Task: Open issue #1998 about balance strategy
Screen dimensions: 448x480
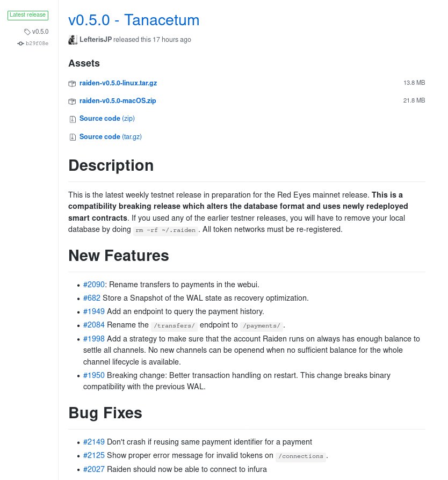Action: coord(93,339)
